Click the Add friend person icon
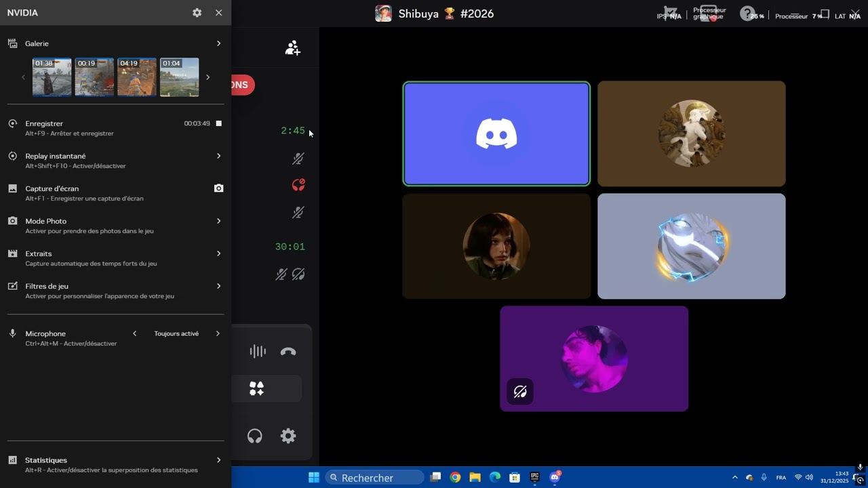The image size is (868, 488). pos(293,48)
